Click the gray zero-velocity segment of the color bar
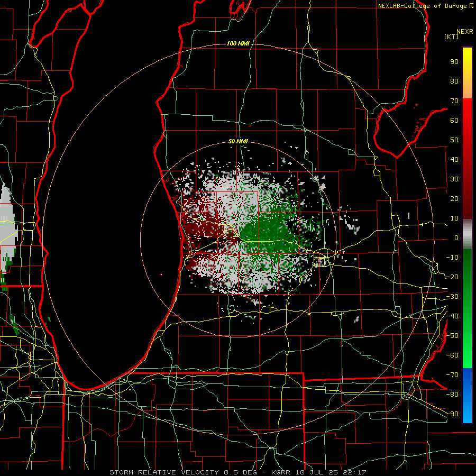476x476 pixels. click(467, 234)
